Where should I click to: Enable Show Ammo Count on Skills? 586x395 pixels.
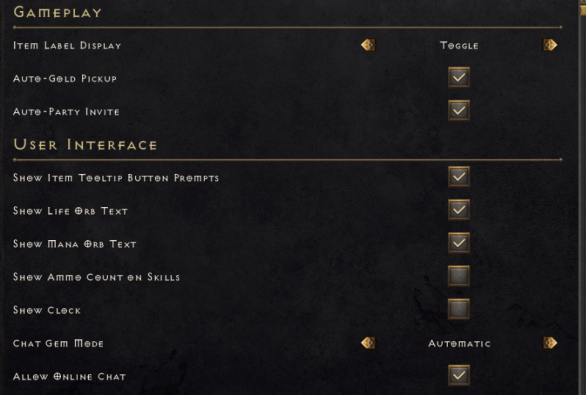[459, 276]
